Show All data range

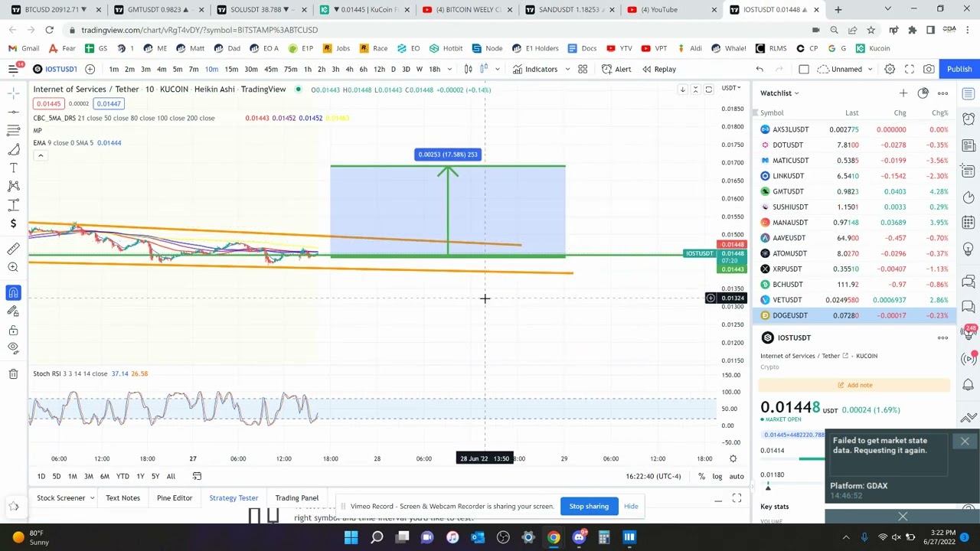tap(171, 476)
